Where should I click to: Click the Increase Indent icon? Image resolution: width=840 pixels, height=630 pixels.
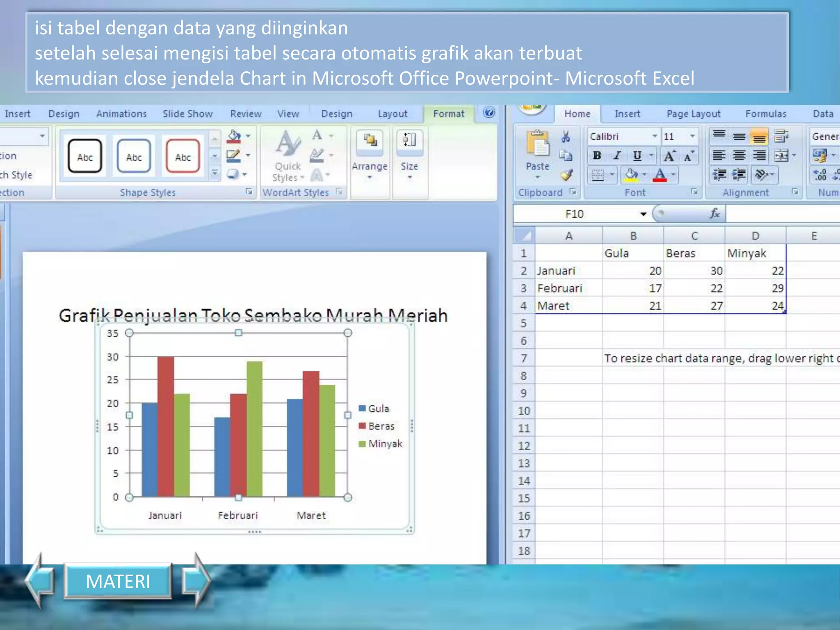point(740,175)
